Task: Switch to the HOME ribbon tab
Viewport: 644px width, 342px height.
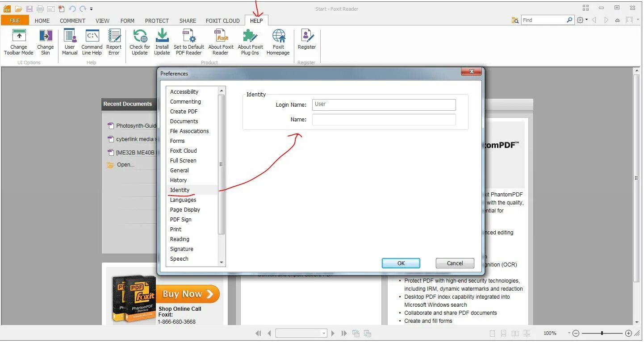Action: point(42,21)
